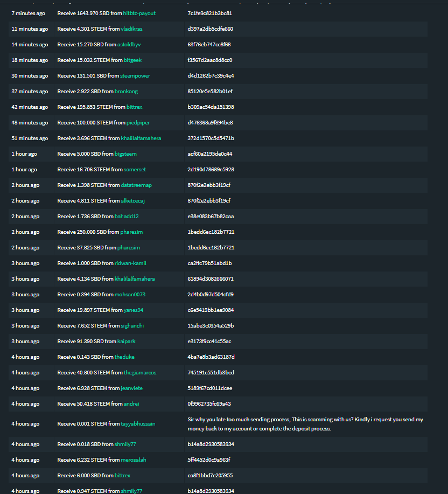
Task: View the jeanviete account
Action: pyautogui.click(x=131, y=388)
